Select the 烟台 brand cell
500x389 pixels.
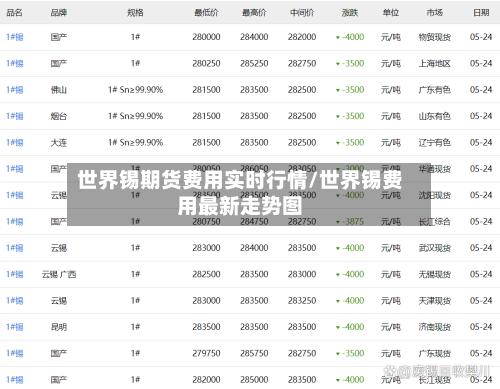(59, 116)
